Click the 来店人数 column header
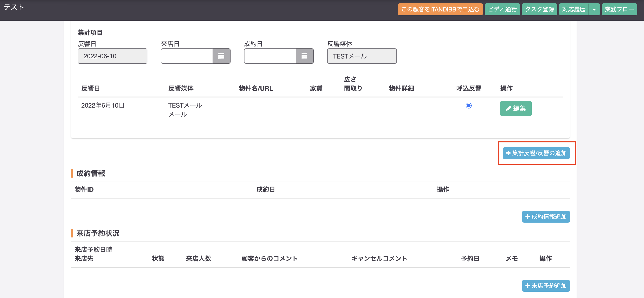 point(198,258)
